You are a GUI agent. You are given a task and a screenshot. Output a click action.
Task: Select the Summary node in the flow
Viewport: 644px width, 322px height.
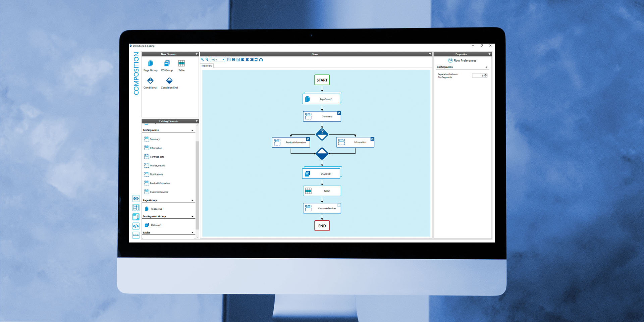322,116
